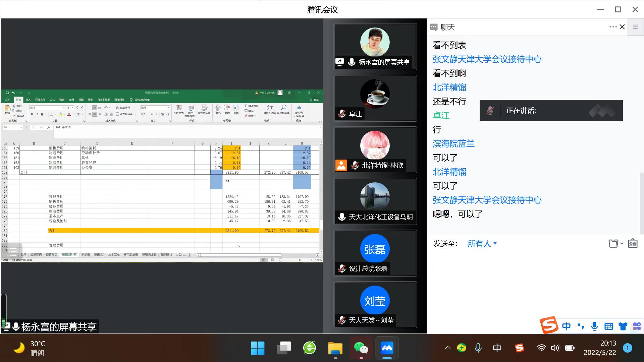Click the 张磊 blue avatar circle

(x=375, y=249)
